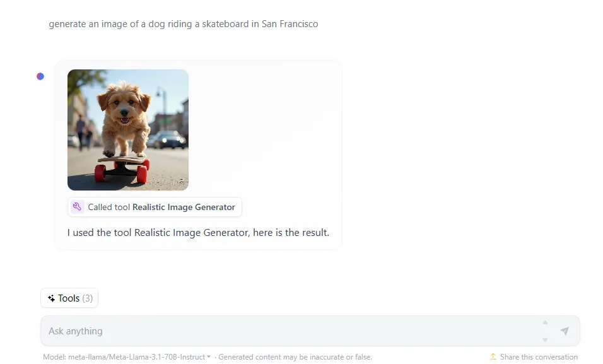Click the bold 'Realistic Image Generator' label

(x=184, y=207)
